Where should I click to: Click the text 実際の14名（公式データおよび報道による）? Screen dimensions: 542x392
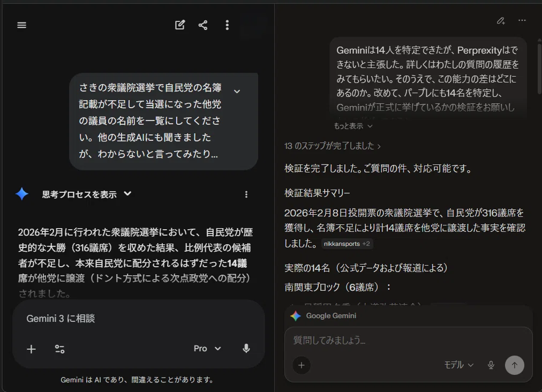(366, 268)
